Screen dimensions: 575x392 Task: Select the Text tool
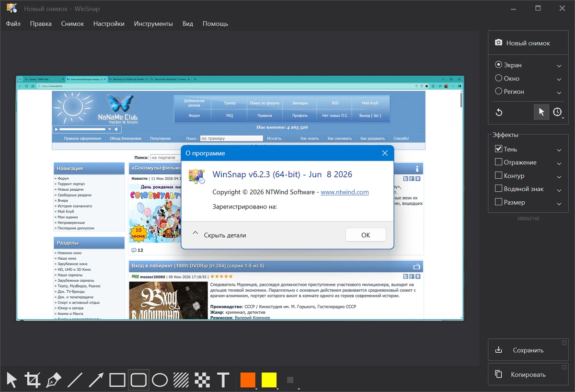223,380
